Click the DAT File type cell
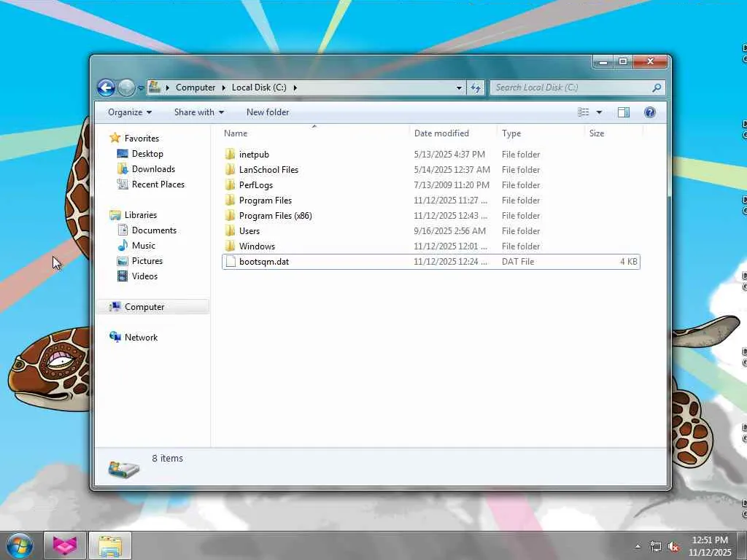 coord(518,262)
